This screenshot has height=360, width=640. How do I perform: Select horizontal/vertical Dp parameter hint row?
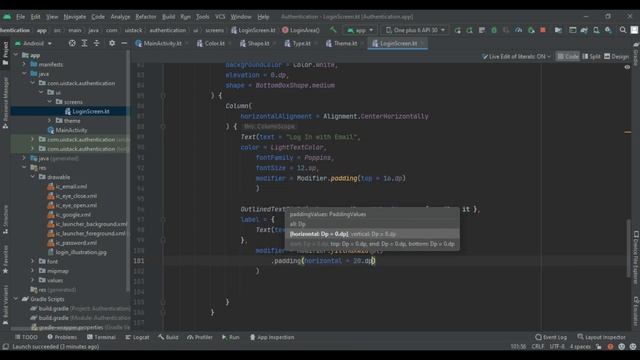tap(372, 234)
